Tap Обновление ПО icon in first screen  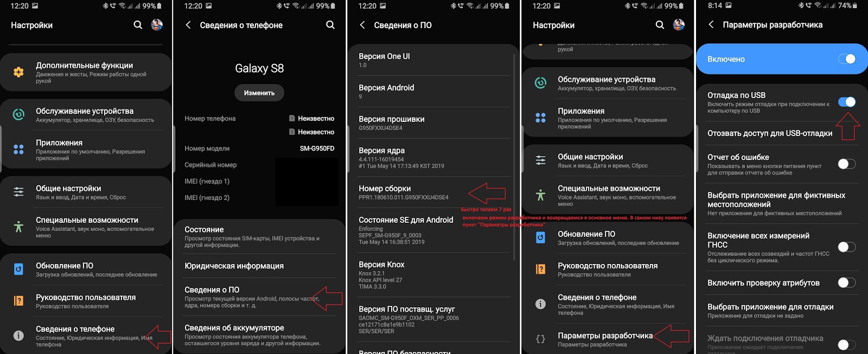18,269
